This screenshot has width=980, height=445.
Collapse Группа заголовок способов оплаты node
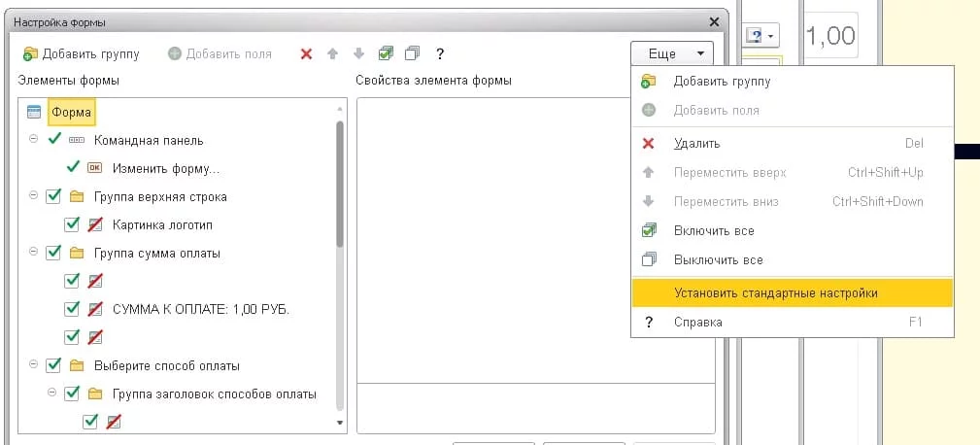pyautogui.click(x=51, y=394)
